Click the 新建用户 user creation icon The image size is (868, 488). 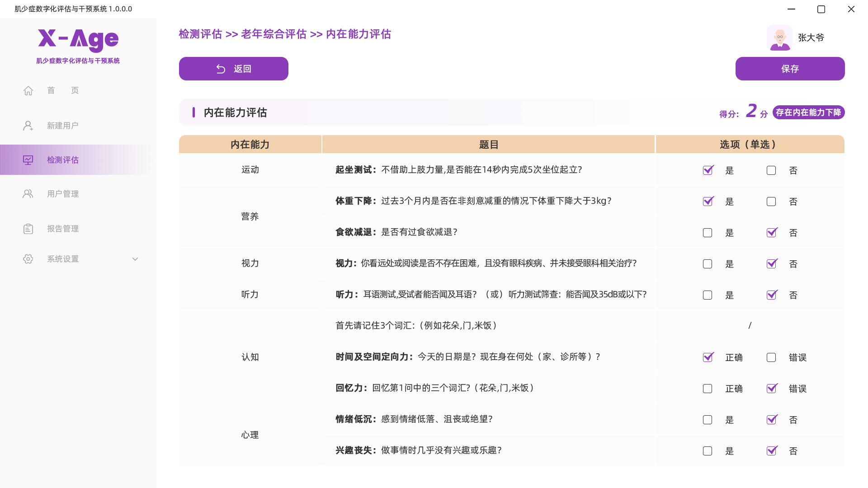[28, 125]
